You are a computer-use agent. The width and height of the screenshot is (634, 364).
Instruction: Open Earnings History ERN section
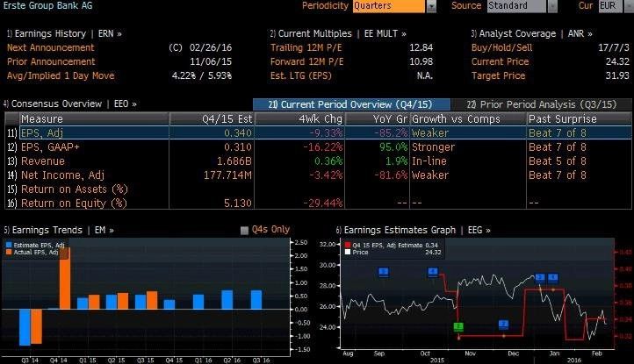[x=64, y=33]
